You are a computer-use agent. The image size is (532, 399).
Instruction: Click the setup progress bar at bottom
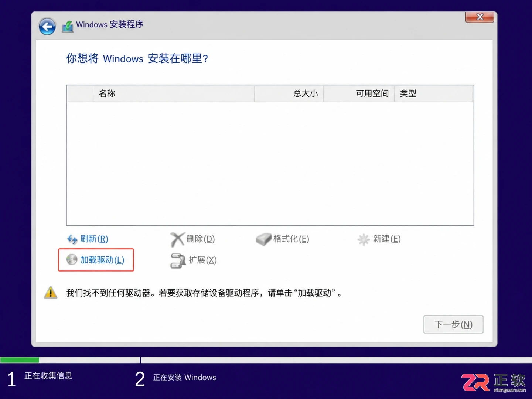click(266, 360)
